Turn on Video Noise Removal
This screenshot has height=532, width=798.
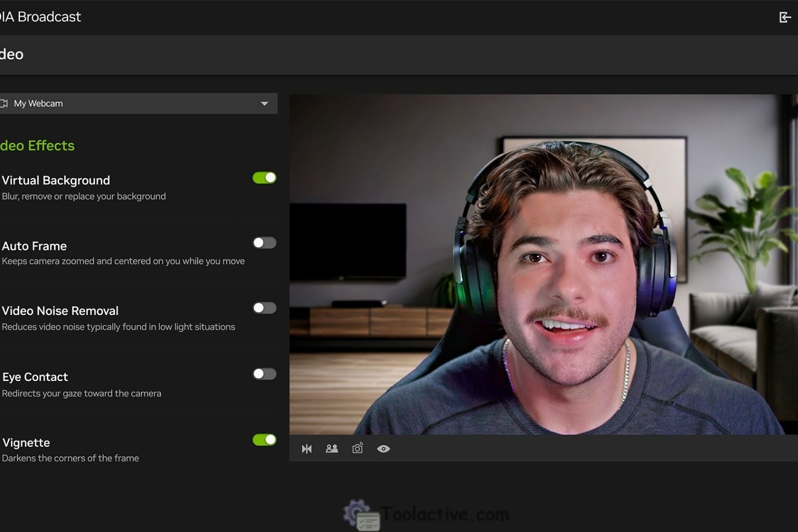pos(264,308)
